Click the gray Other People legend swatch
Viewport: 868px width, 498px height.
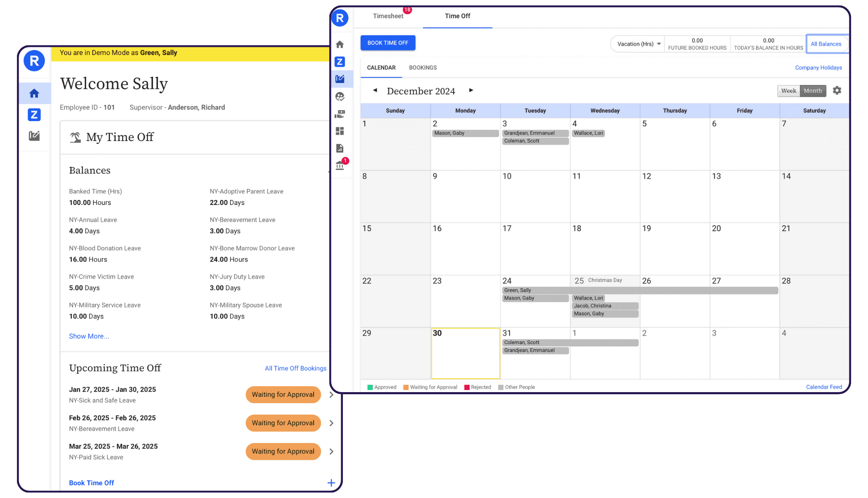point(501,387)
